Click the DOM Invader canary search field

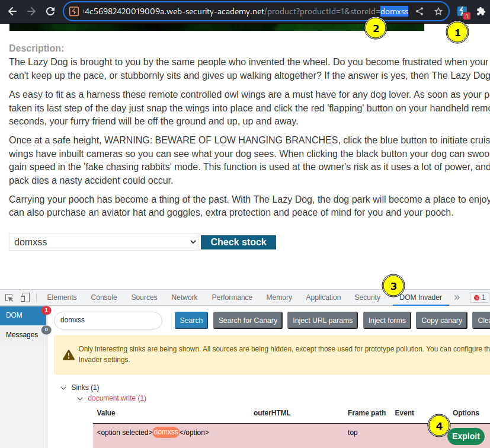(x=108, y=320)
